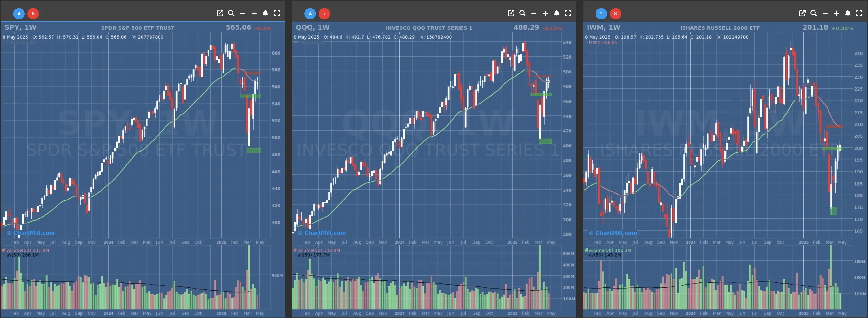Image resolution: width=868 pixels, height=318 pixels.
Task: Click SPY volume value V: 207787800
Action: tap(148, 37)
